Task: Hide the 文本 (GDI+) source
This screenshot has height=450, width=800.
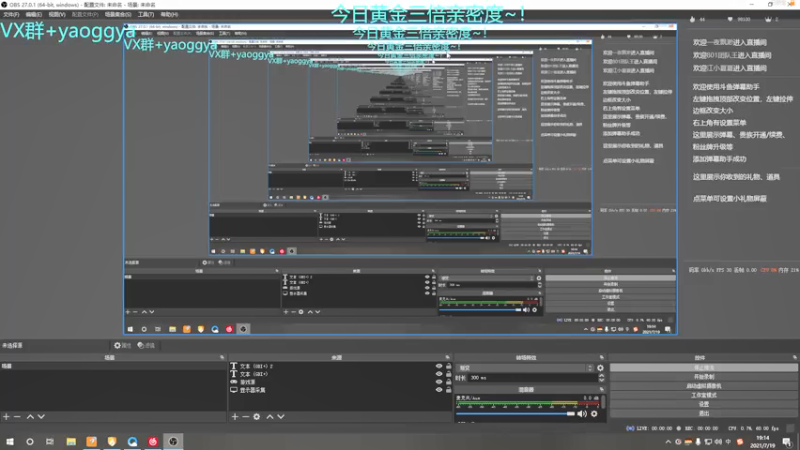Action: (439, 374)
